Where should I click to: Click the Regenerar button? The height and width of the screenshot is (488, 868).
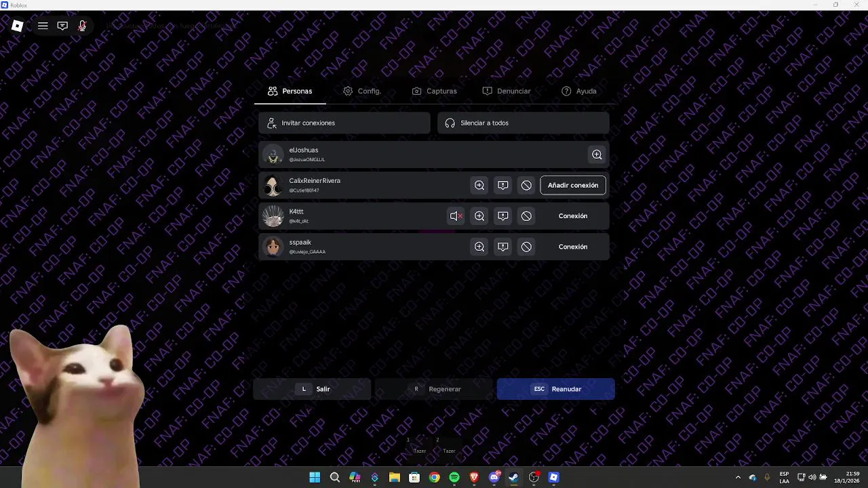click(434, 389)
